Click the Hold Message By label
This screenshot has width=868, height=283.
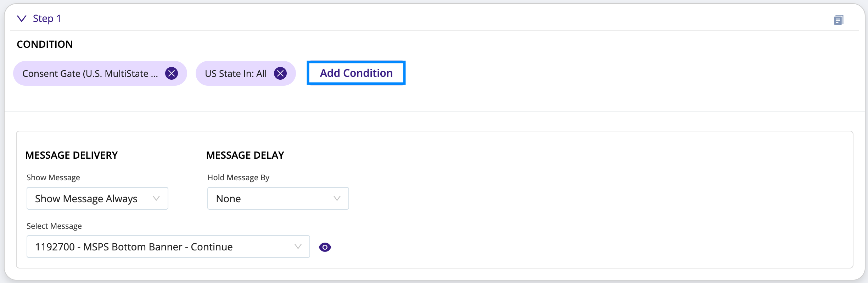click(x=239, y=177)
